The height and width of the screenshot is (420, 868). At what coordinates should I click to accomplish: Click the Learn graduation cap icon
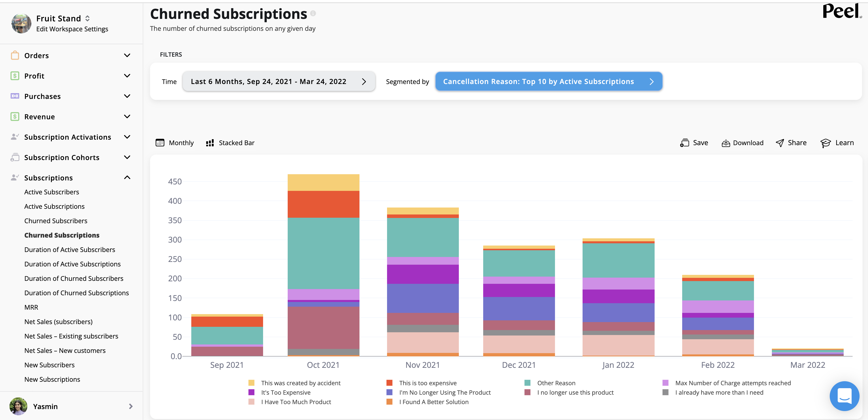(825, 143)
